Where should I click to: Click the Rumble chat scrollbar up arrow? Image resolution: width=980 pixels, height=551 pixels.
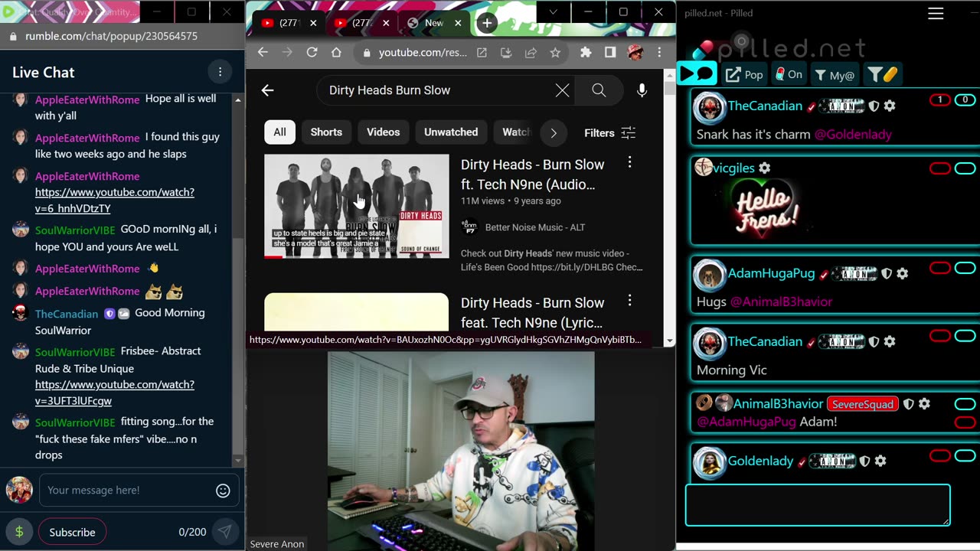coord(238,100)
